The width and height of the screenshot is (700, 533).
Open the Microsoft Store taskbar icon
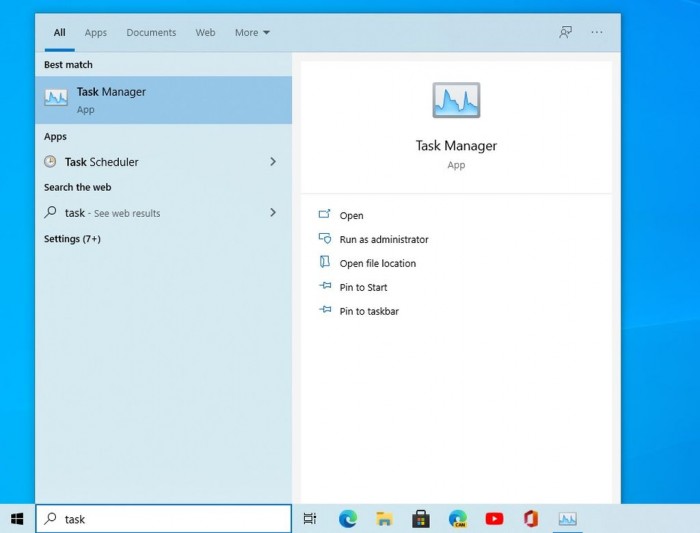pos(421,519)
